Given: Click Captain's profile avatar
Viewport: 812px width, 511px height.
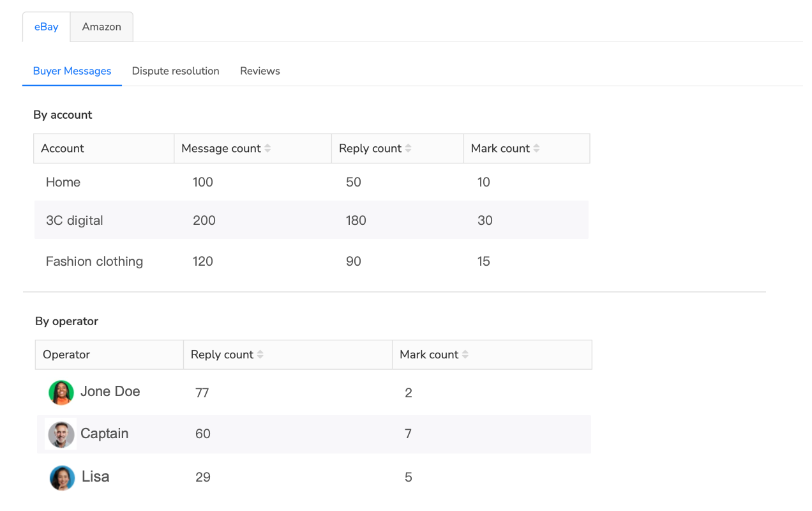Looking at the screenshot, I should point(61,434).
